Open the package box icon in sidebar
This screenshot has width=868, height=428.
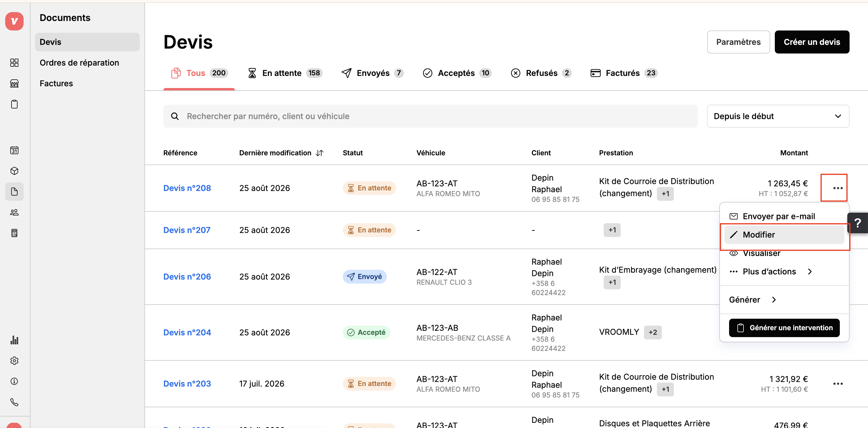coord(14,171)
